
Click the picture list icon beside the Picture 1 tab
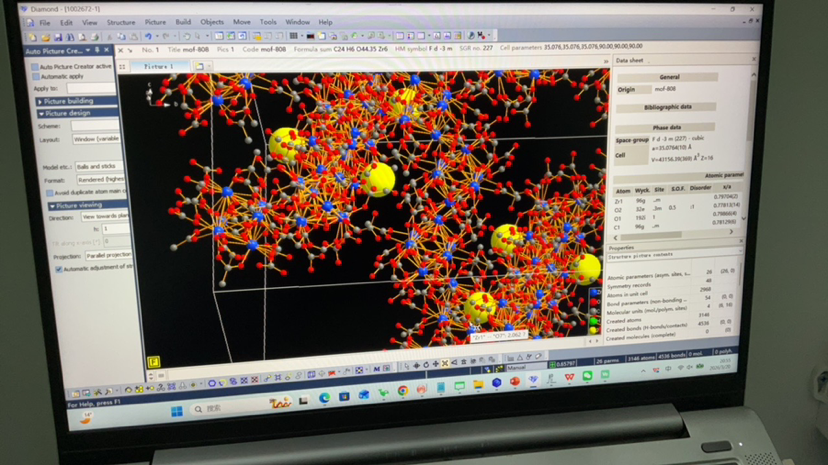click(198, 67)
